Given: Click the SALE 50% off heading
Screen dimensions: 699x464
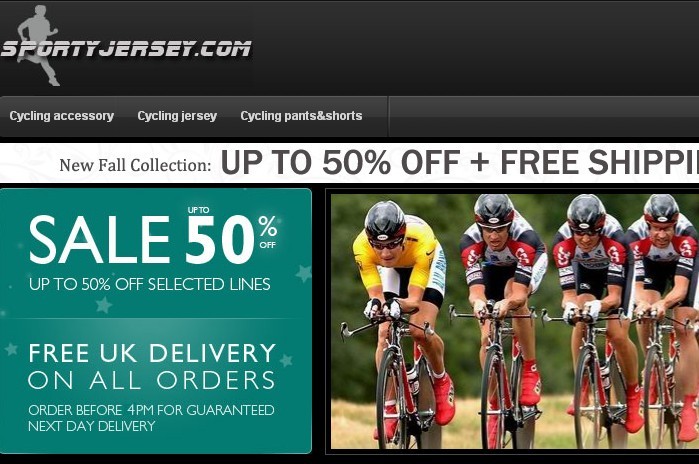Looking at the screenshot, I should point(153,236).
